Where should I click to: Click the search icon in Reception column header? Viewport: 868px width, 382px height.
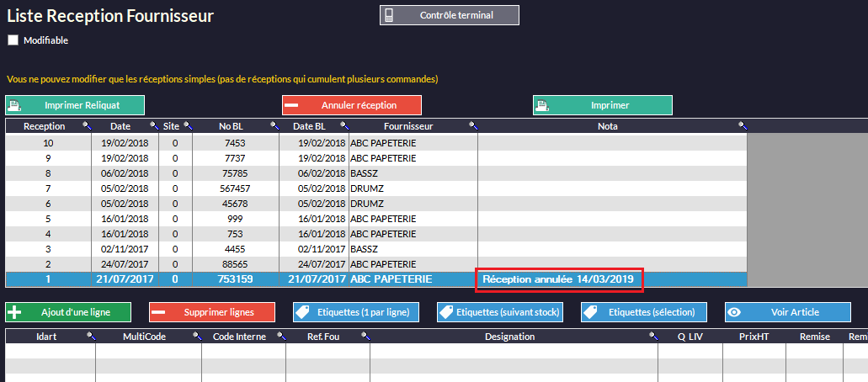click(x=86, y=126)
